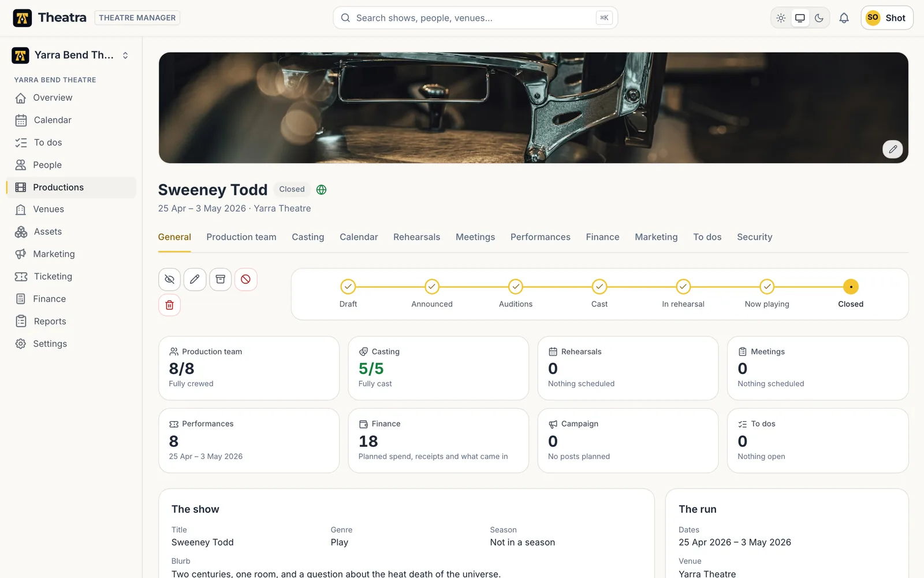This screenshot has width=924, height=578.
Task: Switch to the Performances tab
Action: pos(540,237)
